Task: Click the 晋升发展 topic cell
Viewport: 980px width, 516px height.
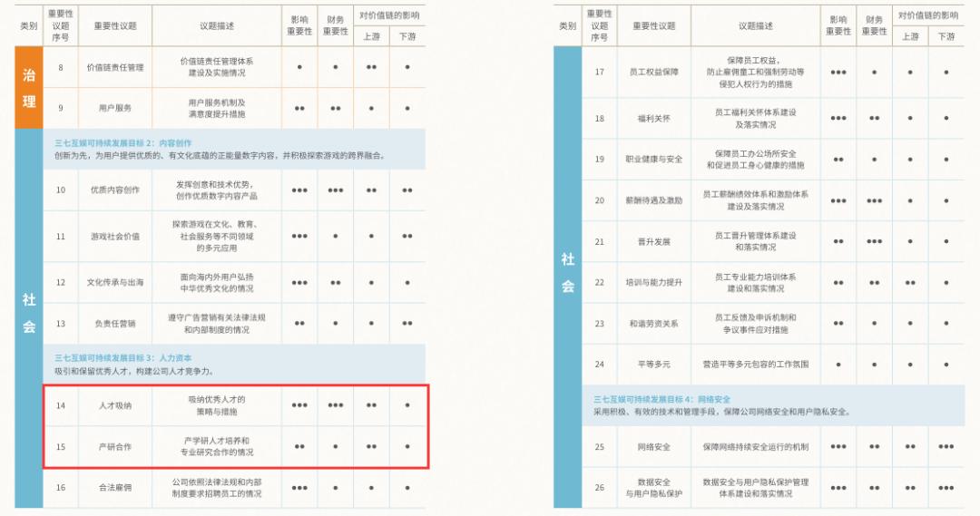Action: (x=653, y=242)
